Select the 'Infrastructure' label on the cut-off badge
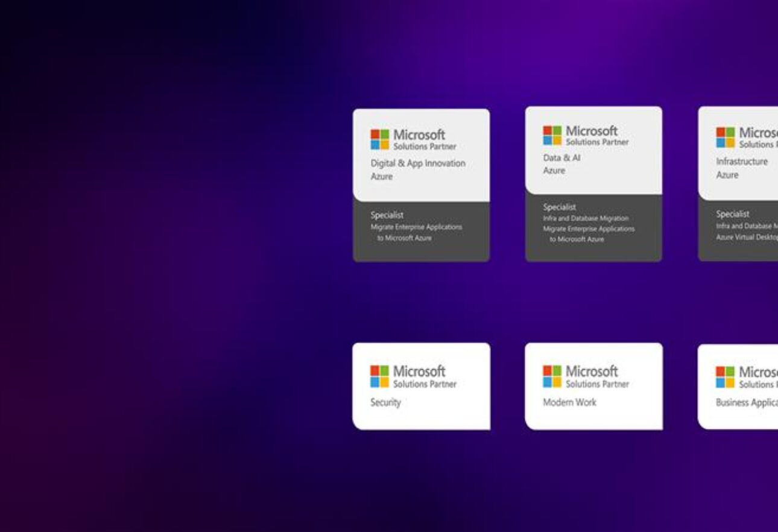 pos(742,162)
